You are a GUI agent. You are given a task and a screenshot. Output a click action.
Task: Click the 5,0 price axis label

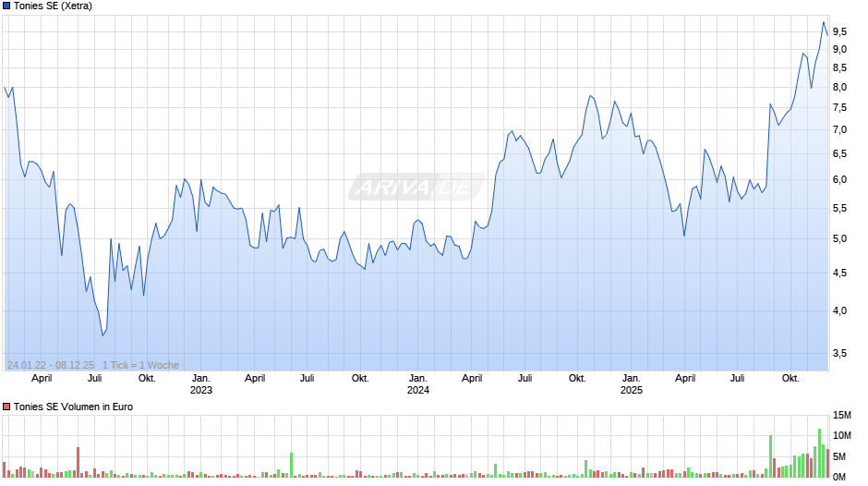(839, 239)
